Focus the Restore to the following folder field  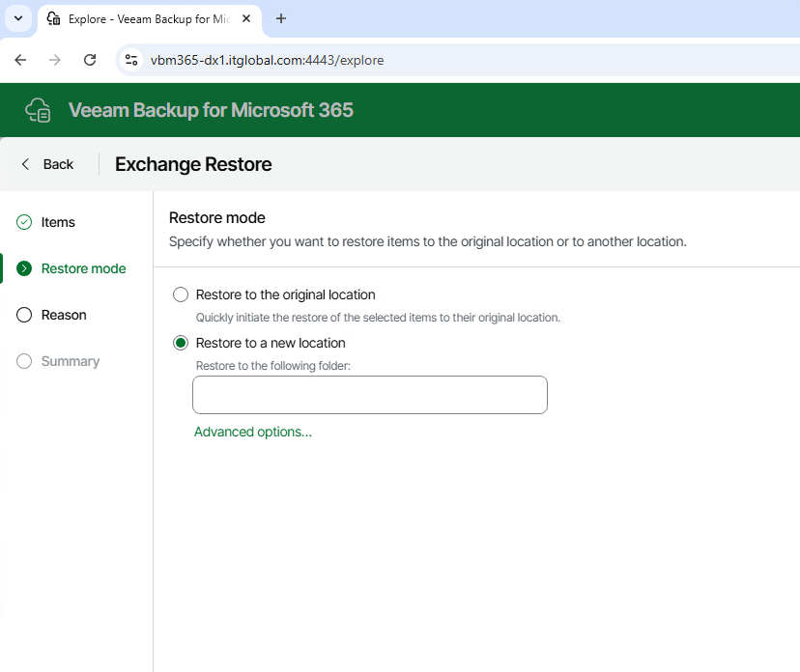coord(370,395)
